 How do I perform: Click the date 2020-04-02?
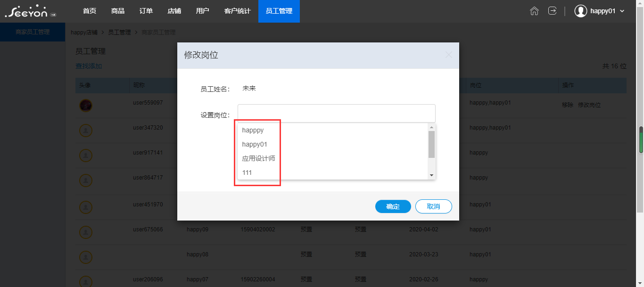click(x=424, y=230)
